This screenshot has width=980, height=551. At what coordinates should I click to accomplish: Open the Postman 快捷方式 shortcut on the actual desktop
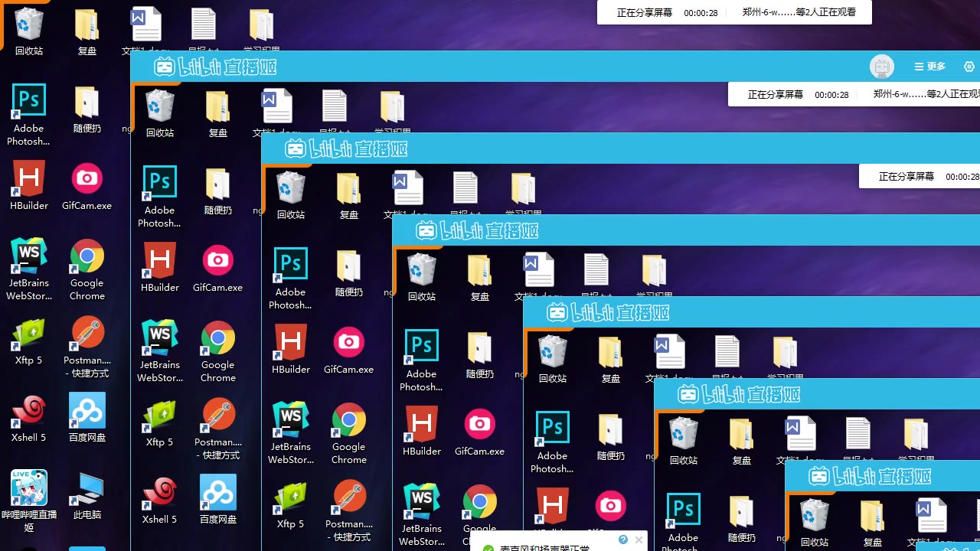[87, 347]
